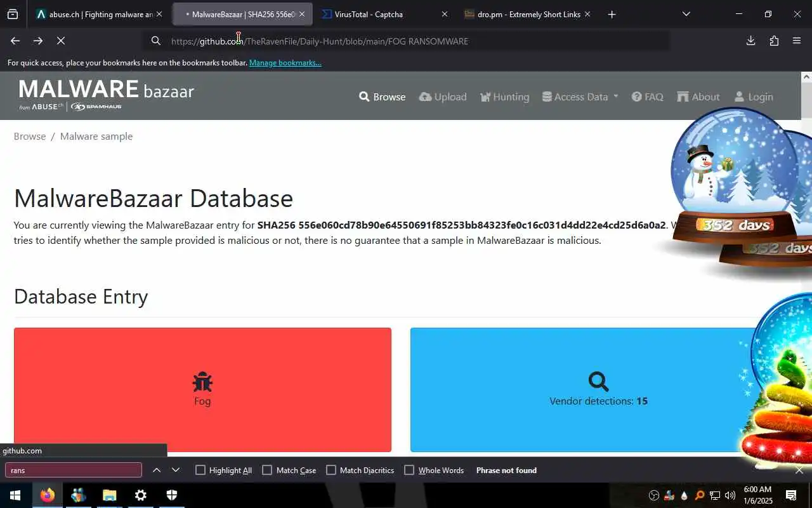Go back using the browser back arrow
This screenshot has height=508, width=812.
coord(15,41)
